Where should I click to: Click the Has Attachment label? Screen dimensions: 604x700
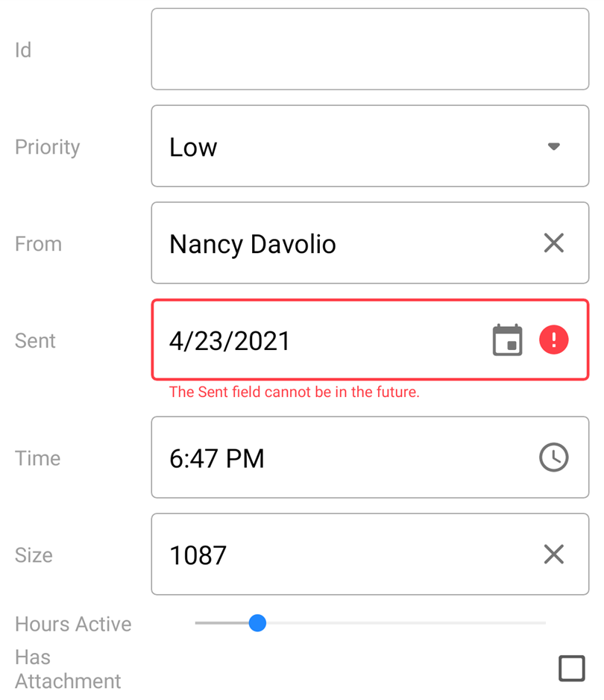67,669
